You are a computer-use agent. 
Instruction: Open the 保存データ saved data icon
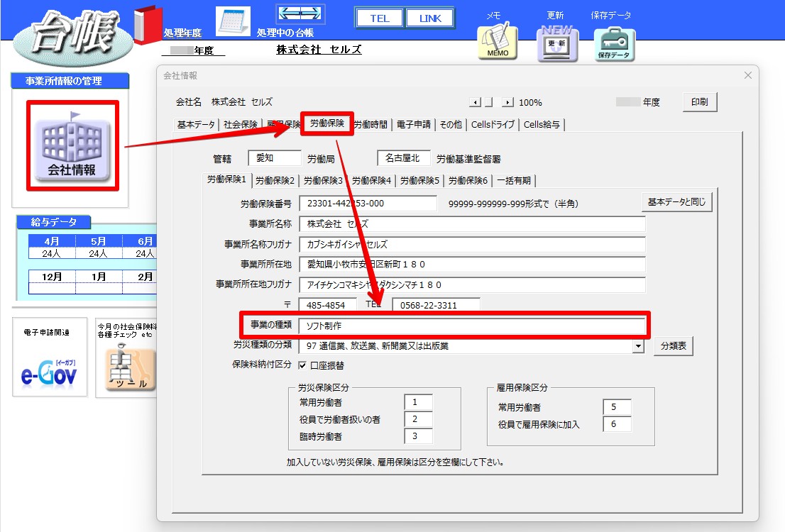pyautogui.click(x=614, y=44)
